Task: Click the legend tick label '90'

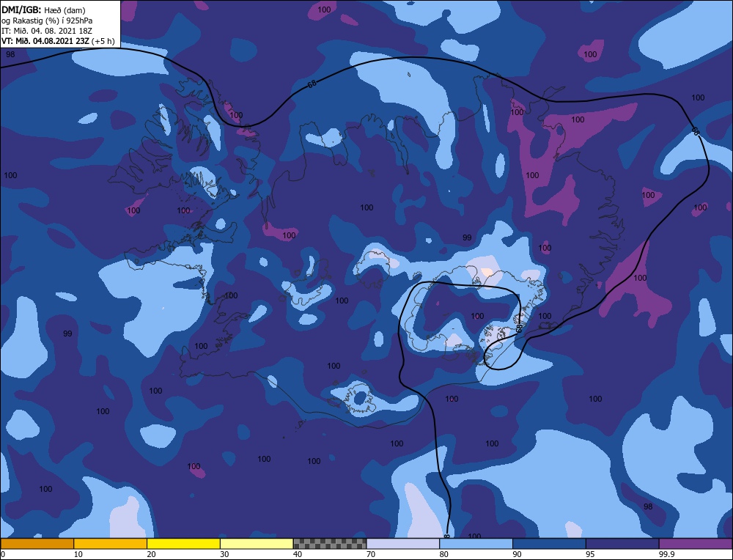Action: (517, 554)
